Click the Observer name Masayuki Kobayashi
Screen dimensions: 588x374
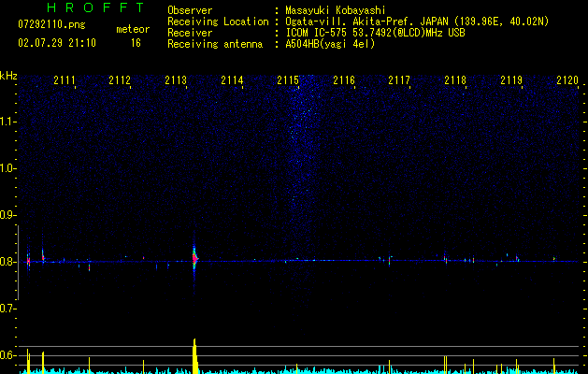[336, 10]
